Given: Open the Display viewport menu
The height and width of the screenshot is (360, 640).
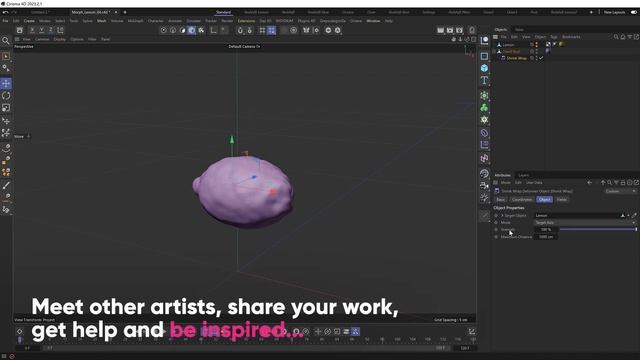Looking at the screenshot, I should [x=60, y=39].
